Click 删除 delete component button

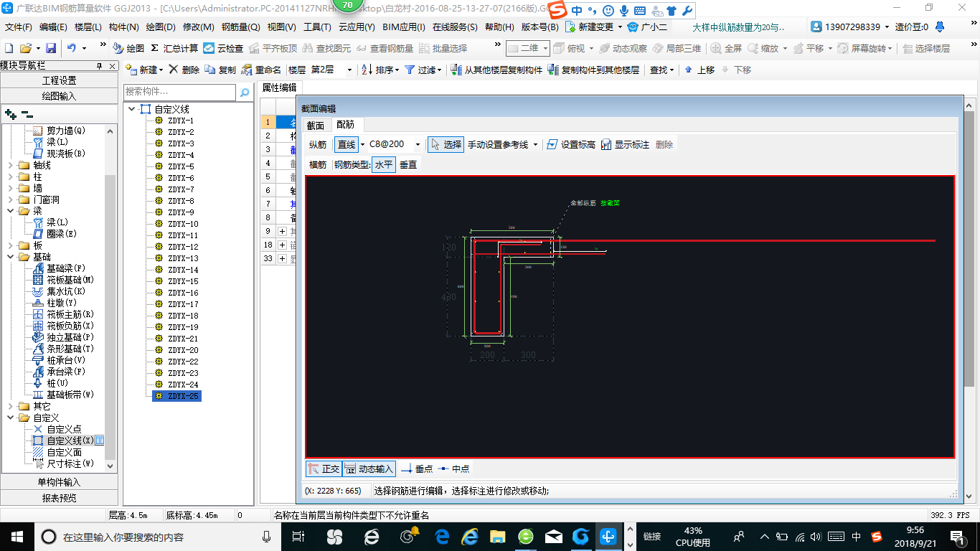184,70
